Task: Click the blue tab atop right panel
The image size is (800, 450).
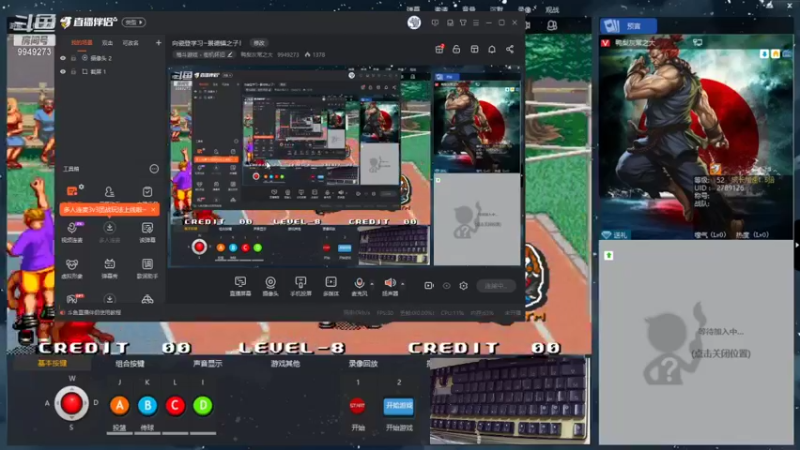Action: pyautogui.click(x=628, y=26)
